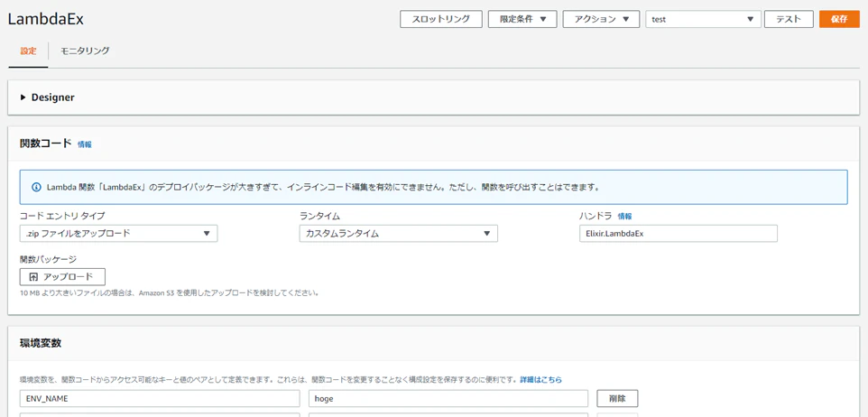Switch to the モニタリング tab
Screen dimensions: 868x417
(85, 51)
